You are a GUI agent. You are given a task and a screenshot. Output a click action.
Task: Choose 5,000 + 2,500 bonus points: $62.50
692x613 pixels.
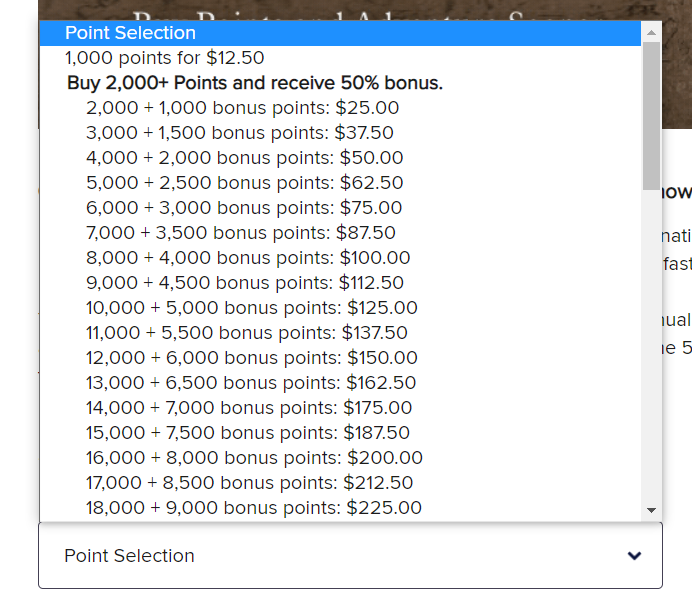click(244, 183)
